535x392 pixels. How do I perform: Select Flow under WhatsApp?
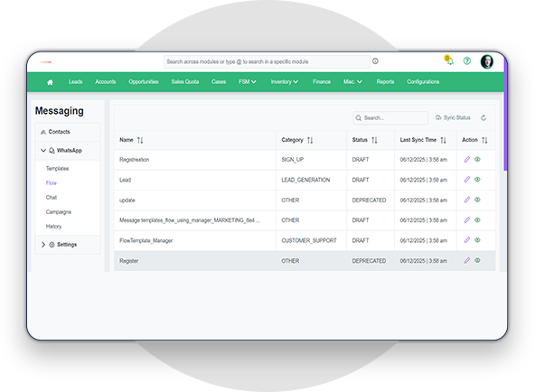click(x=52, y=183)
